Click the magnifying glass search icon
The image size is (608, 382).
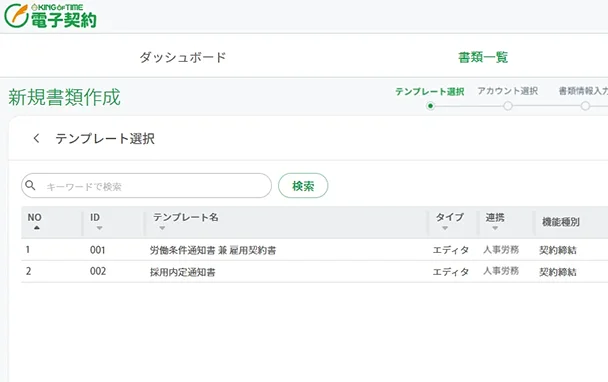[x=30, y=185]
